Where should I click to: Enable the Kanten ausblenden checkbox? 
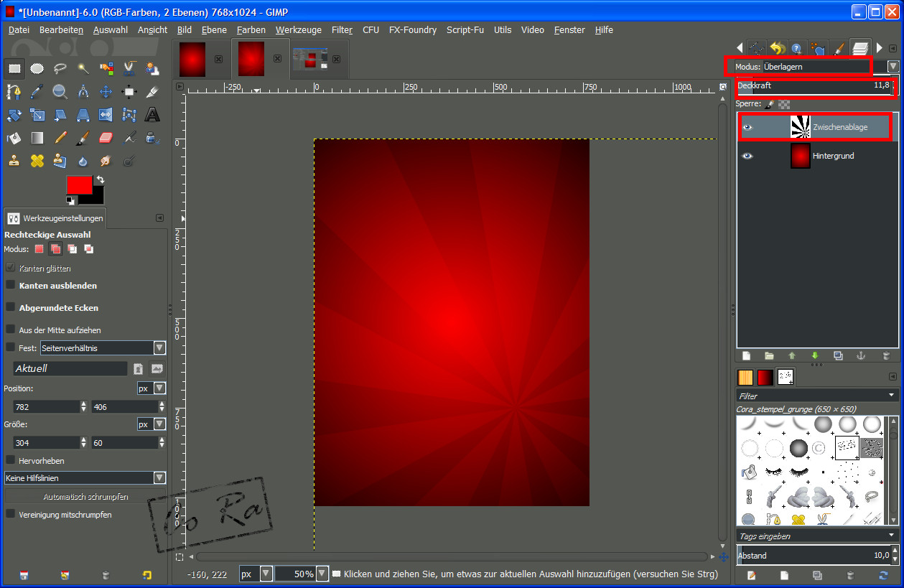coord(11,285)
